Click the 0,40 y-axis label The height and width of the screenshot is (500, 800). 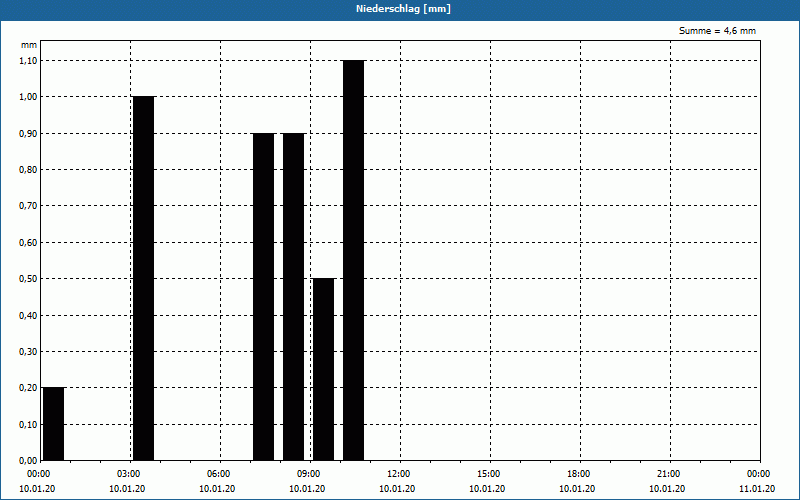click(x=29, y=316)
